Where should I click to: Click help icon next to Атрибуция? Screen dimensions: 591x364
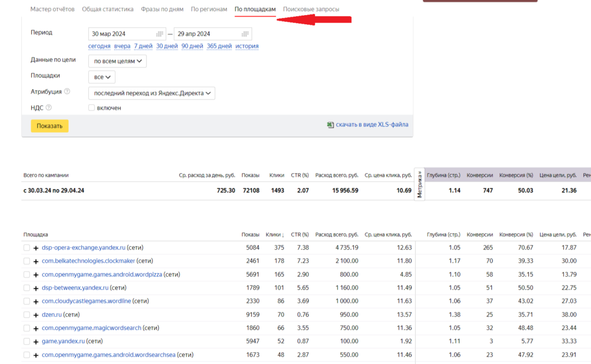point(67,91)
